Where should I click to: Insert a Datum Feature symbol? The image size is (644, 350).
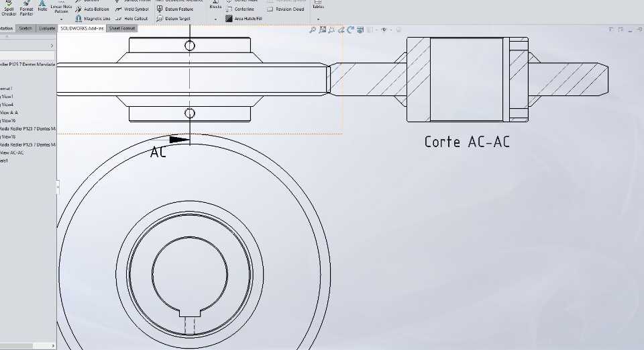(175, 9)
